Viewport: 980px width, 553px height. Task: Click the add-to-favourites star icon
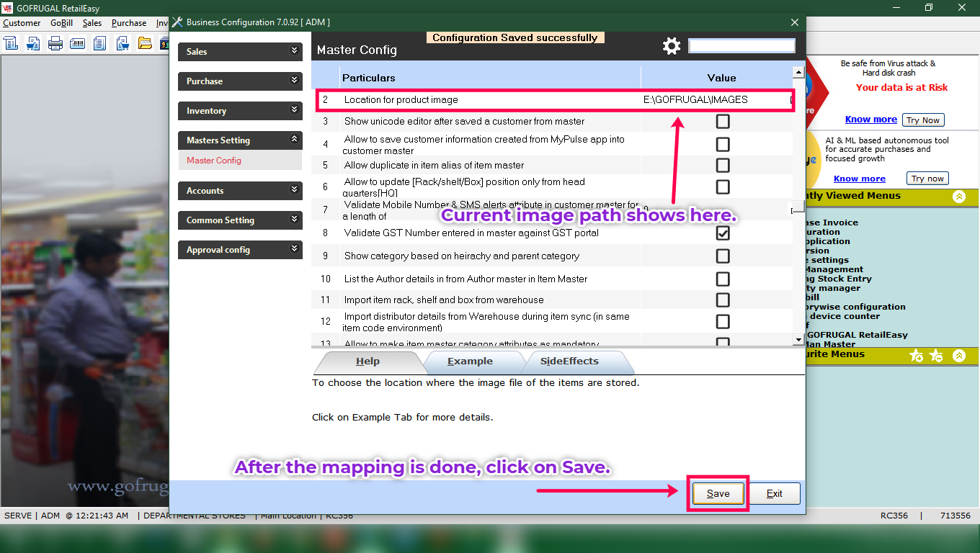(x=917, y=356)
